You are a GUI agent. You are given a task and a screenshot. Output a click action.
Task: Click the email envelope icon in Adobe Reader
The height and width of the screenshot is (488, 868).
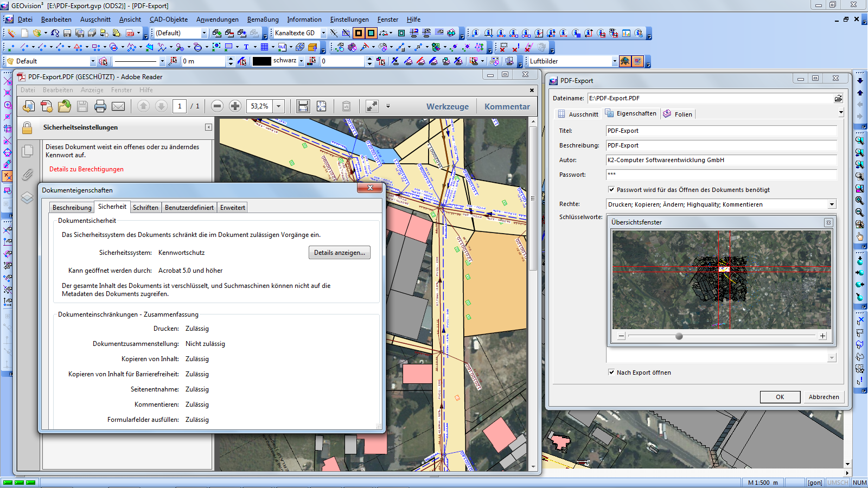point(118,106)
